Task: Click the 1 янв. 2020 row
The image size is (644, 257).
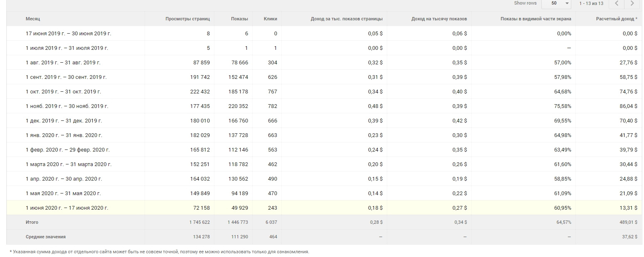Action: coord(64,135)
